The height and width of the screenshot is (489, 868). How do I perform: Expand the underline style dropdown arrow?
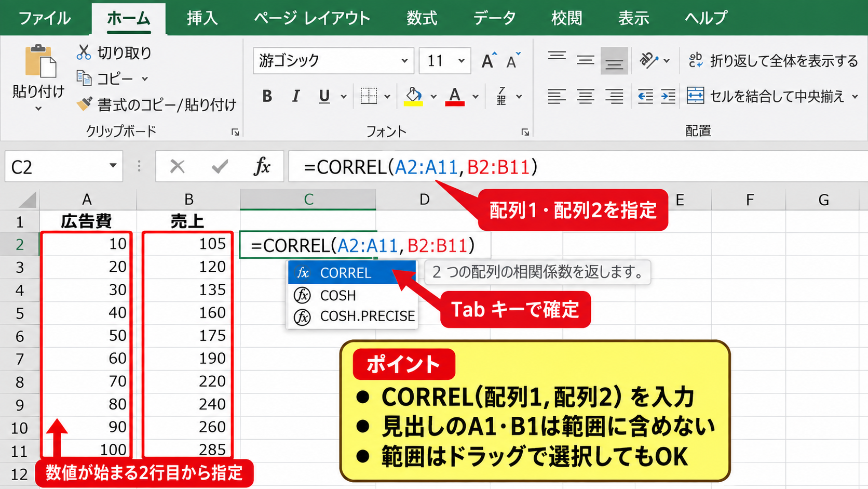click(x=343, y=97)
